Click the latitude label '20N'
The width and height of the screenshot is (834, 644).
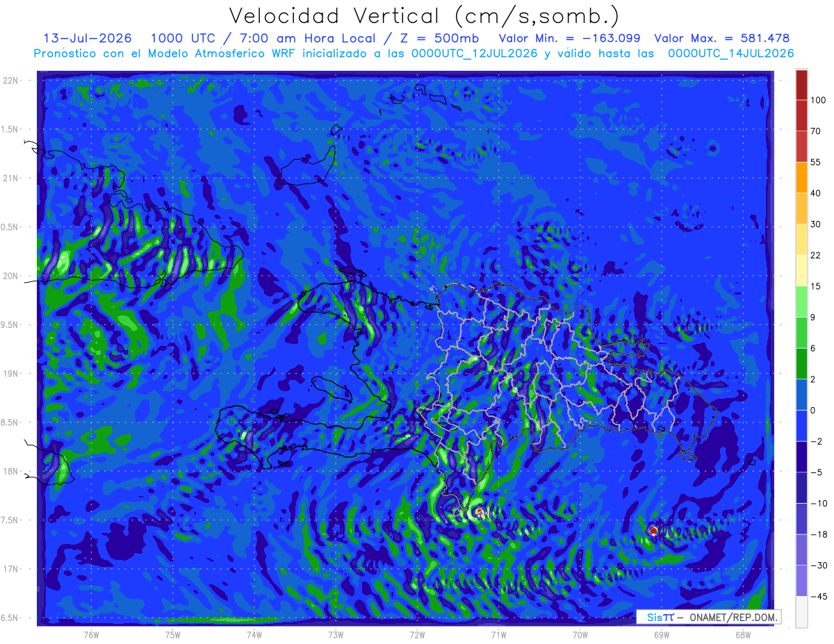point(10,276)
